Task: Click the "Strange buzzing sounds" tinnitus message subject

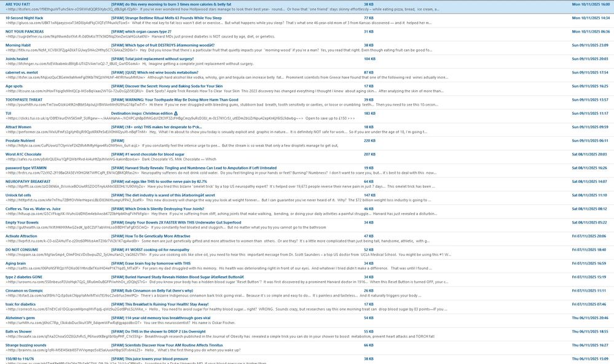Action: point(172,344)
